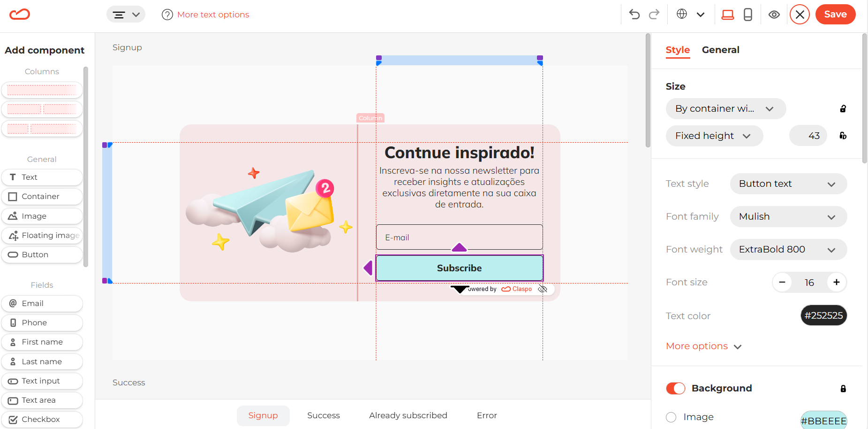Click the #252525 text color swatch

[823, 315]
